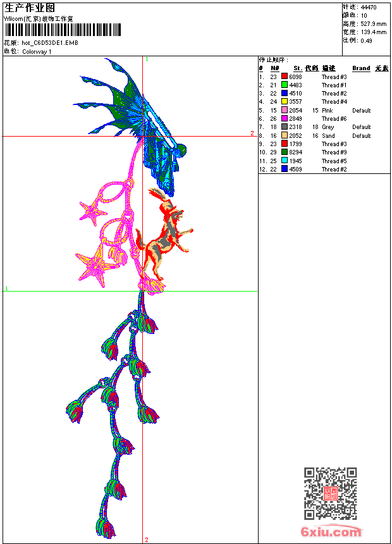
Task: Click the width value '139.4 mm'
Action: click(374, 32)
